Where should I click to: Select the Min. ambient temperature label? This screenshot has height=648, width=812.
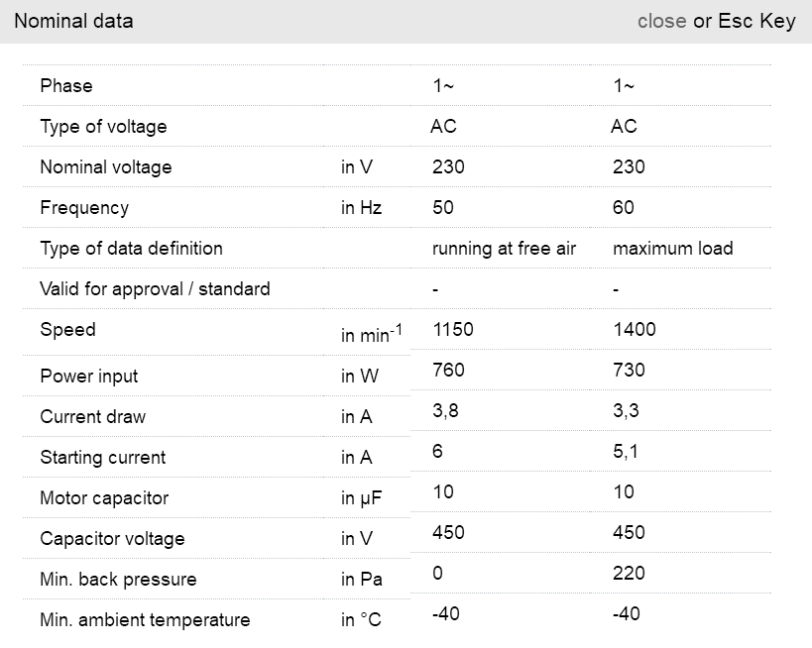(x=145, y=620)
